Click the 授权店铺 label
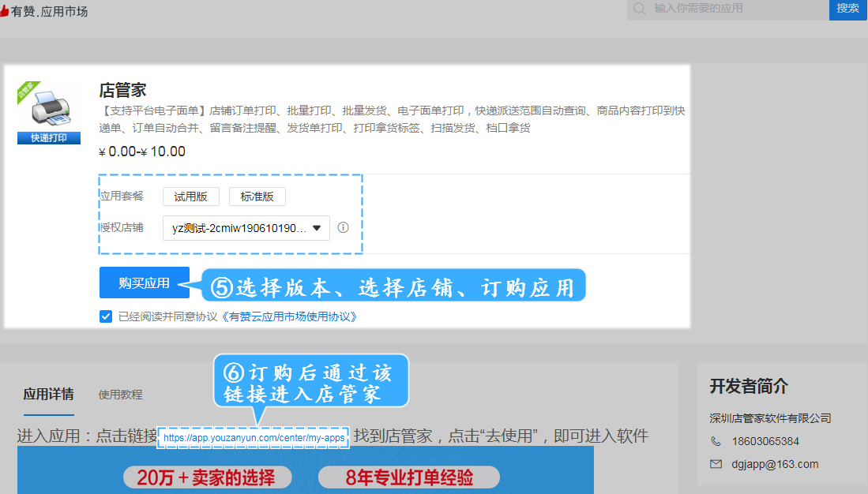 click(x=122, y=227)
